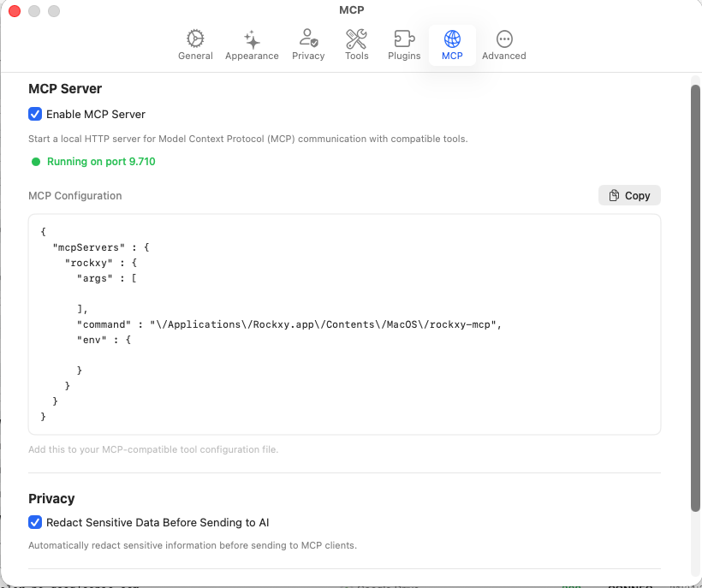Select the Tools wrench icon

356,40
